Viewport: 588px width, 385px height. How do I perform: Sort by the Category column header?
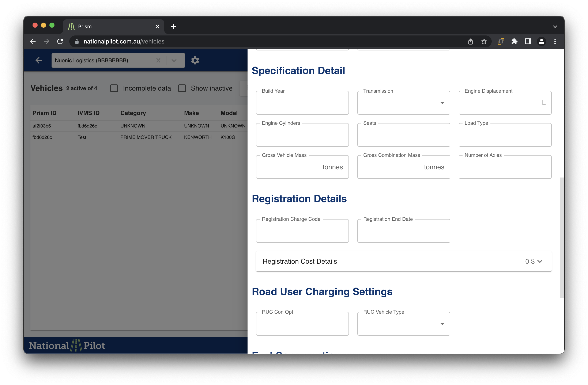click(133, 113)
